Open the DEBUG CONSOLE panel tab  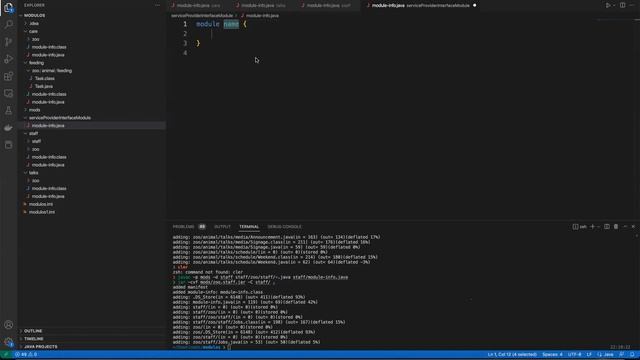pyautogui.click(x=284, y=227)
